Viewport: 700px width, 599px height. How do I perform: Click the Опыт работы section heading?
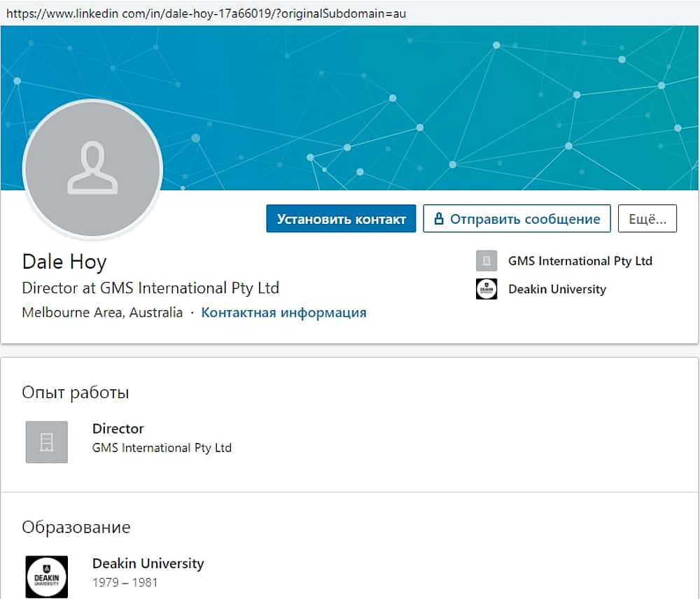[76, 393]
